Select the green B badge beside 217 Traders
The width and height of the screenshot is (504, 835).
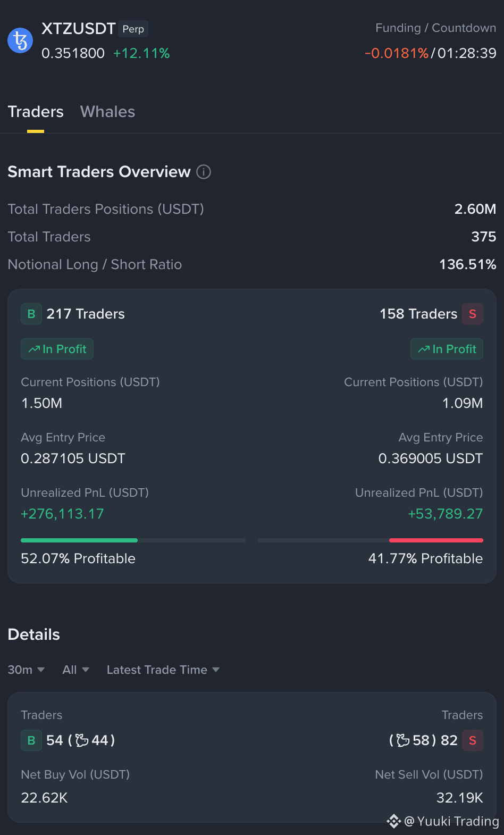click(x=31, y=314)
